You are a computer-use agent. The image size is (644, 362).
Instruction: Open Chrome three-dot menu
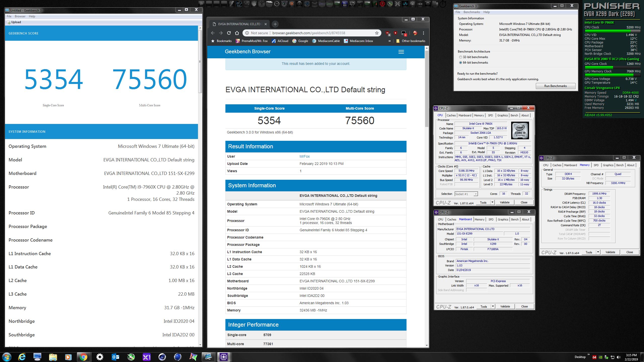point(423,33)
